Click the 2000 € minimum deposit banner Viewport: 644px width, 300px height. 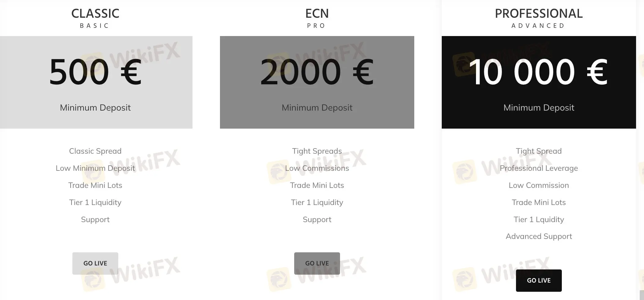[317, 82]
